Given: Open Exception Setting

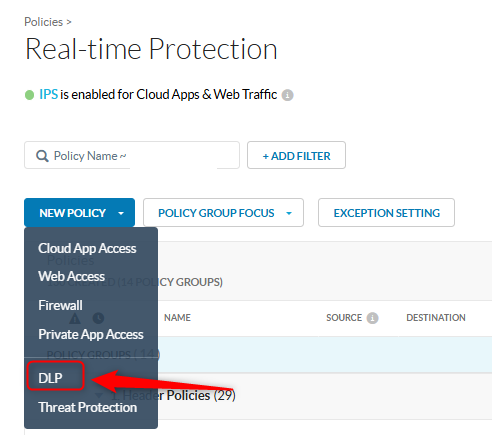Looking at the screenshot, I should [386, 213].
